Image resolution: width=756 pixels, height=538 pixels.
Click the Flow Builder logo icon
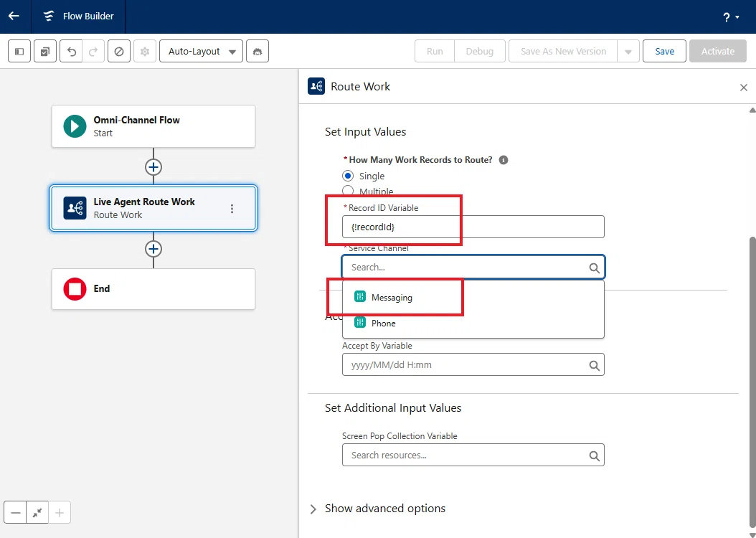click(x=49, y=16)
